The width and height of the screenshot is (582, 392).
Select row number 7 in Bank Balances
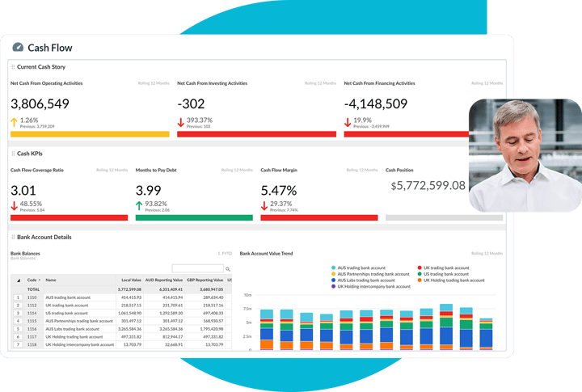point(18,344)
